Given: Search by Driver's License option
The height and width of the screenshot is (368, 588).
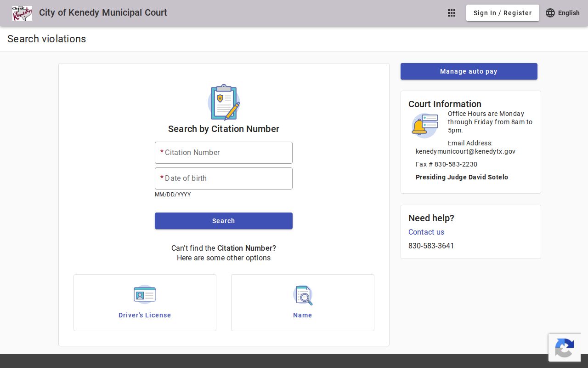Looking at the screenshot, I should [145, 303].
